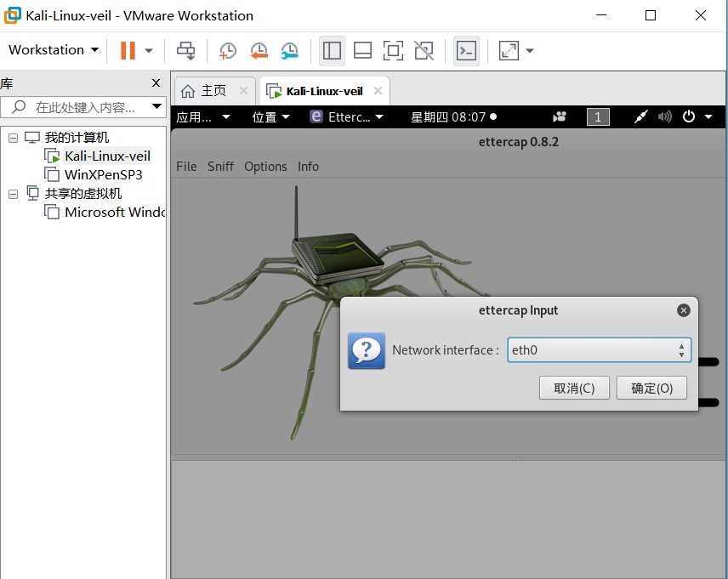Screen dimensions: 728x579
Task: Click the volume speaker icon
Action: tap(665, 117)
